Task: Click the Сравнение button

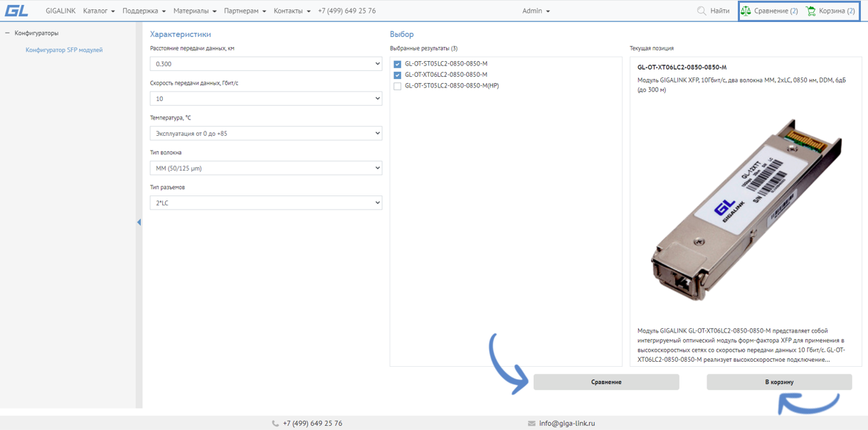Action: coord(606,382)
